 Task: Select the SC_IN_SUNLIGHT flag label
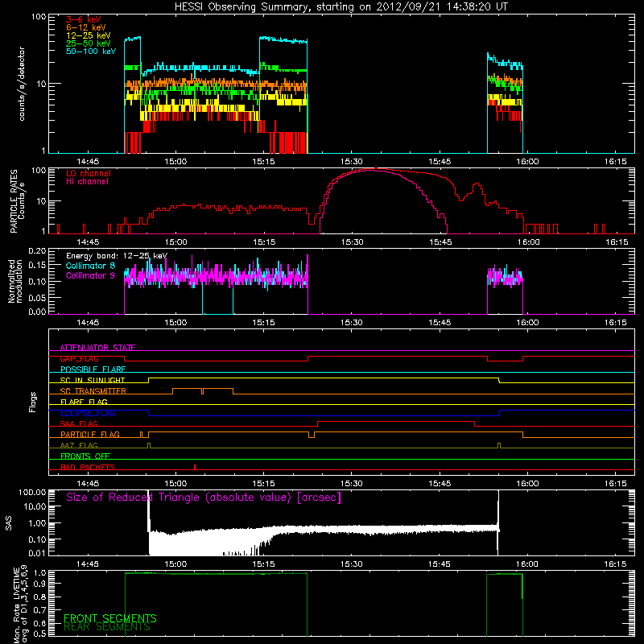(93, 380)
